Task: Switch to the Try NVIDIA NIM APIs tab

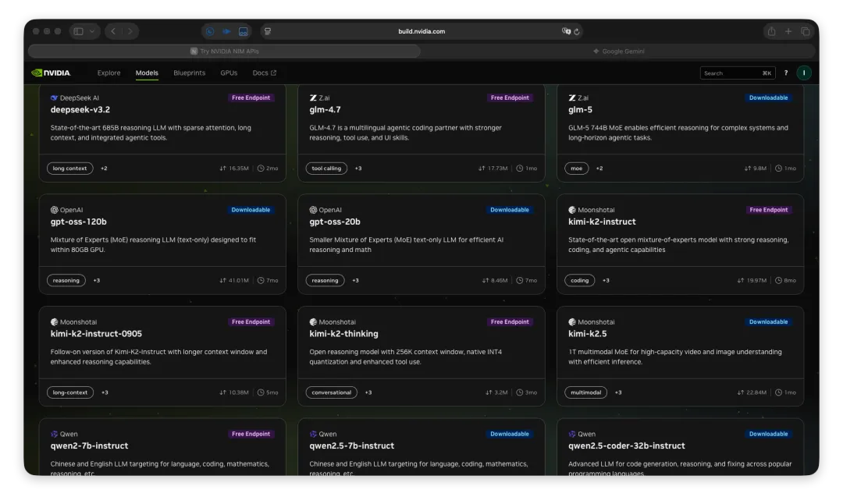Action: [224, 51]
